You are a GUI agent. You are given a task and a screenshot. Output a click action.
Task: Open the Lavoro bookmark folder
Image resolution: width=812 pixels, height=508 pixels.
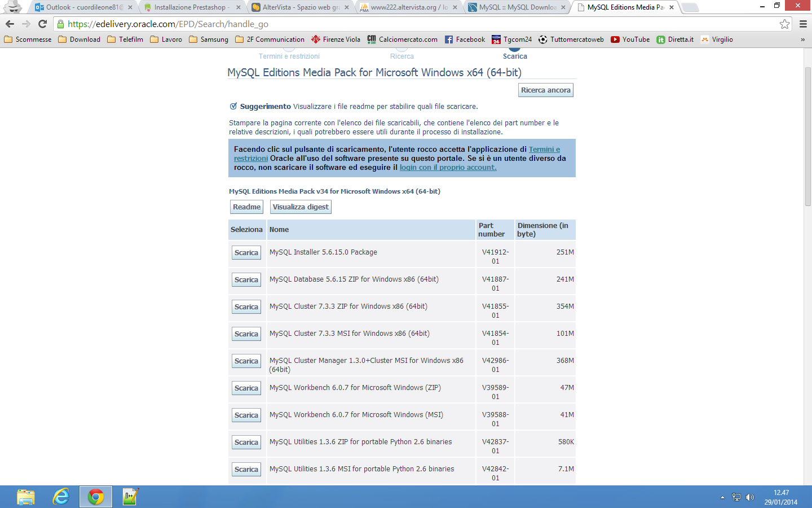pyautogui.click(x=166, y=40)
